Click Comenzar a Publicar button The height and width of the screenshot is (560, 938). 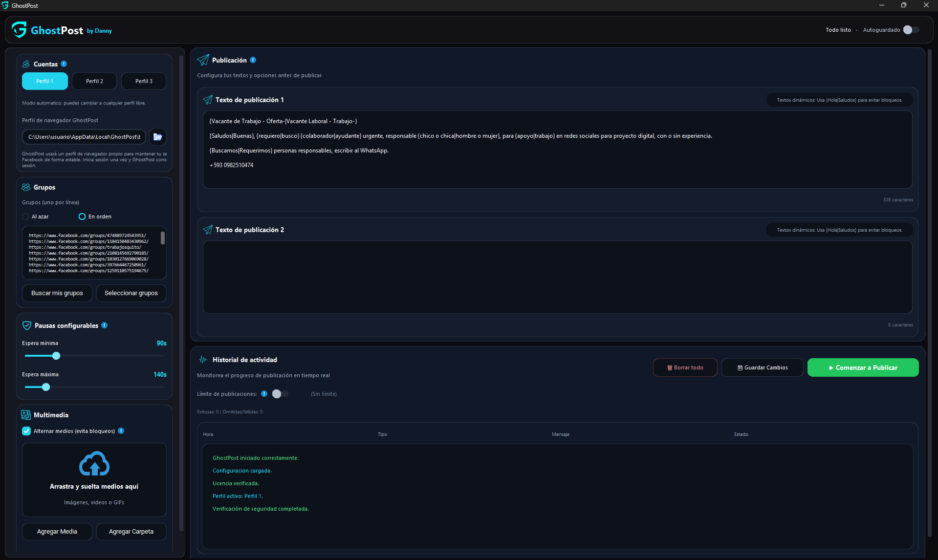(863, 367)
